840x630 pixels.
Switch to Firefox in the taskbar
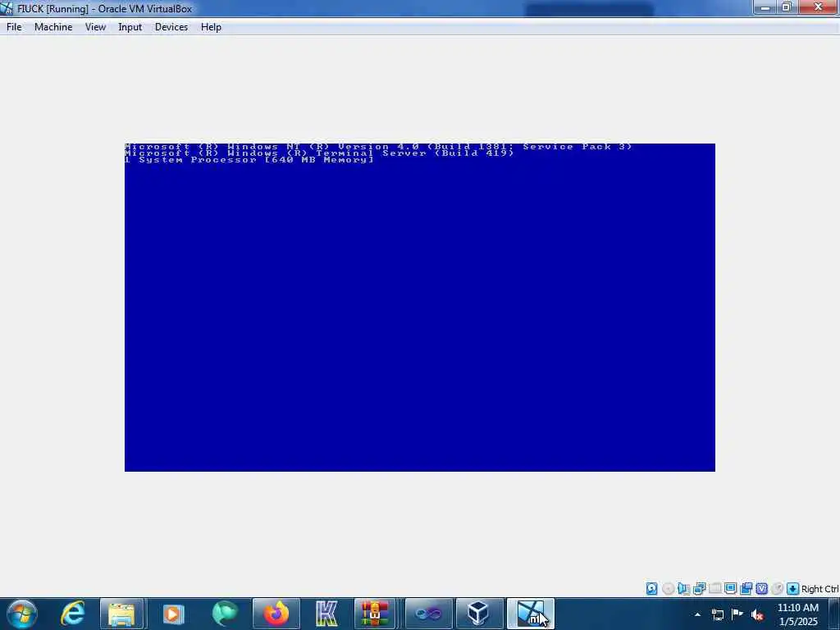(x=276, y=614)
